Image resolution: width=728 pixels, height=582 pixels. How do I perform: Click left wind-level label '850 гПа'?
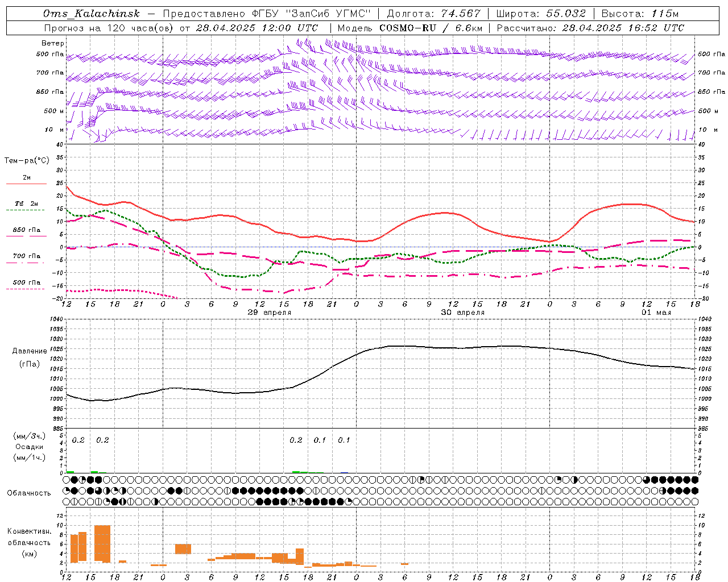[50, 92]
